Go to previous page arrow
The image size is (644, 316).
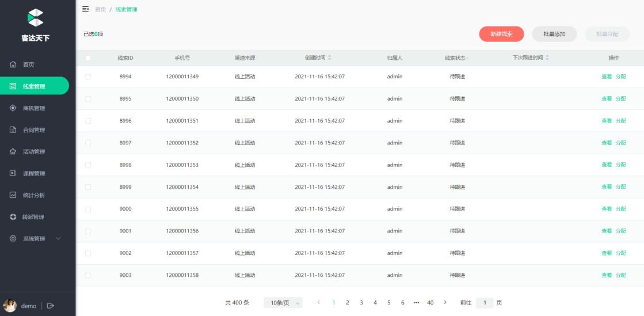318,302
